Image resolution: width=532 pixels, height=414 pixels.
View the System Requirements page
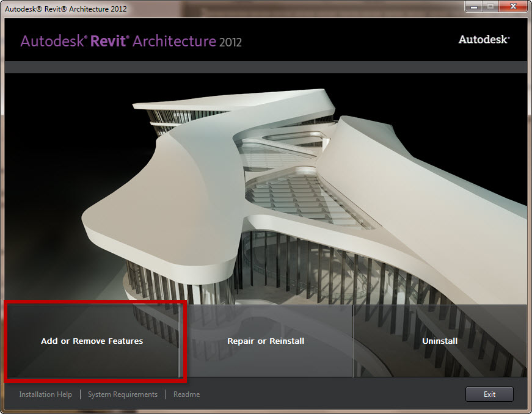pos(122,394)
